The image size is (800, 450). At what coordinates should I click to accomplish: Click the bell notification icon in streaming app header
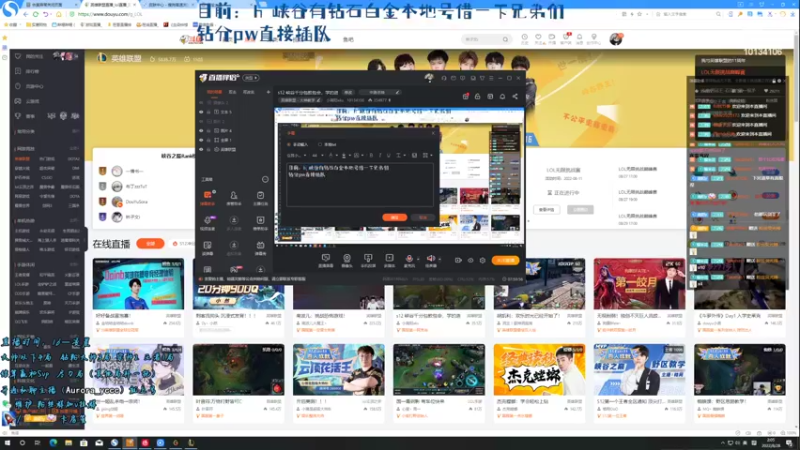pyautogui.click(x=503, y=96)
